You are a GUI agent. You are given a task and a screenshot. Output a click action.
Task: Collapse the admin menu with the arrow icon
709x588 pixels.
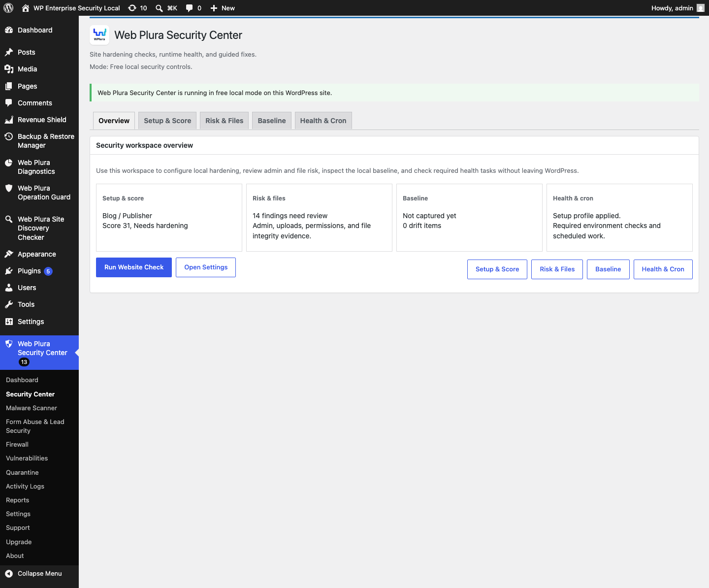9,573
